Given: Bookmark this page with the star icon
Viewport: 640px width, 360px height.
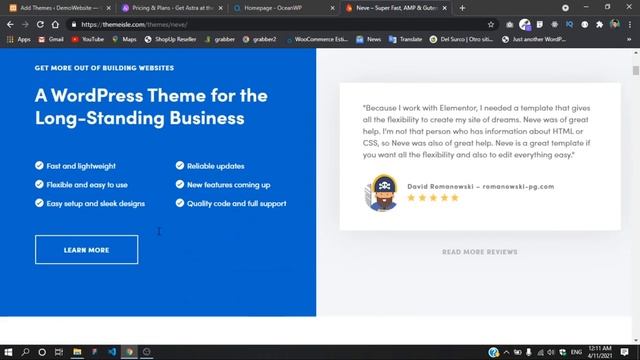Looking at the screenshot, I should coord(491,24).
